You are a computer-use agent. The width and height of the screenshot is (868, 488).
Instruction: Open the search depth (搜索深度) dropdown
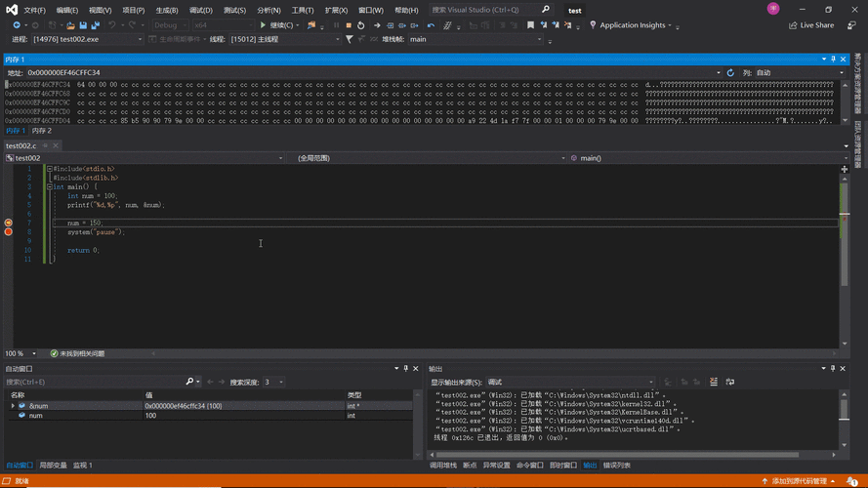[x=273, y=382]
